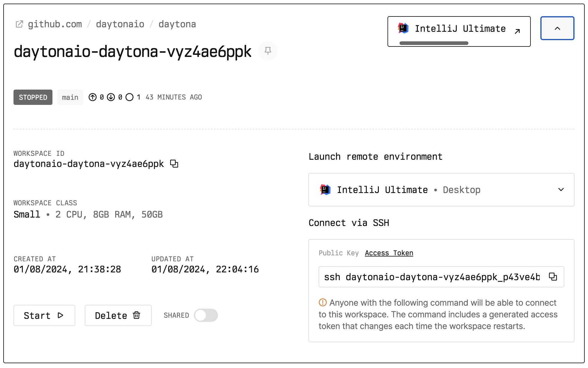Click the workspace ID value text
Image resolution: width=588 pixels, height=368 pixels.
89,164
